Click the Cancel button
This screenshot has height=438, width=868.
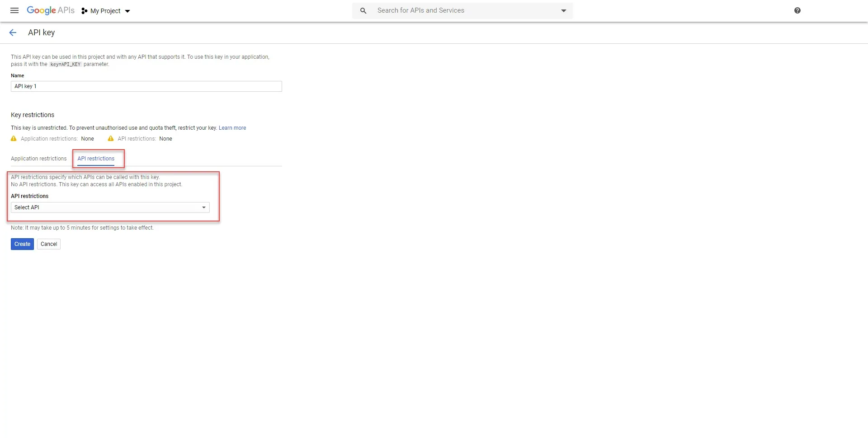(48, 244)
